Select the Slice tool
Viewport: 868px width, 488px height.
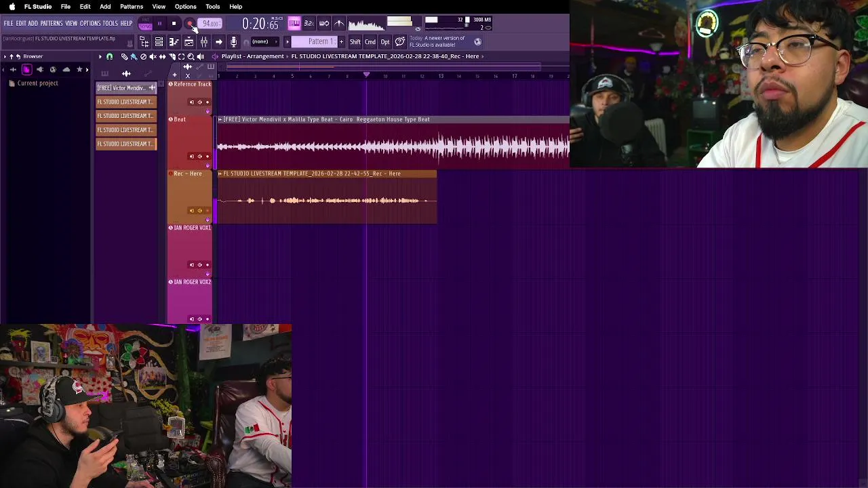point(172,56)
